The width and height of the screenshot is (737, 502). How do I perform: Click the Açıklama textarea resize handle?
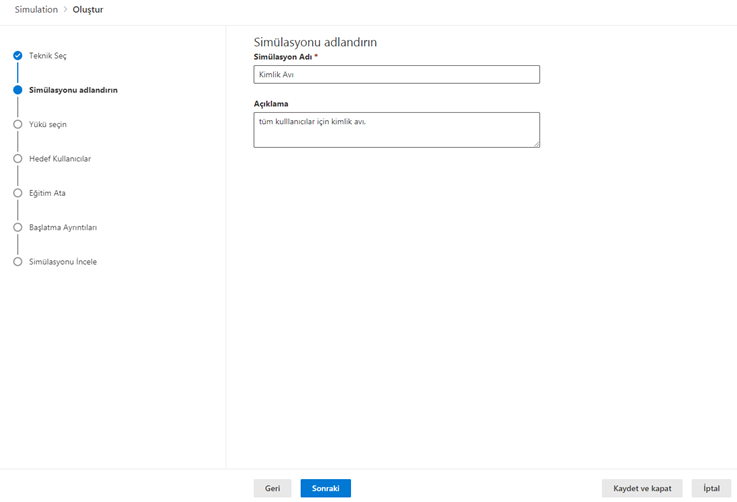click(536, 144)
